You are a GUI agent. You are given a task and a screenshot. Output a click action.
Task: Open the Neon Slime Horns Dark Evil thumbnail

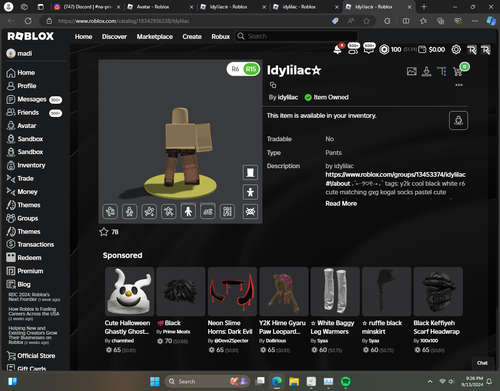coord(232,291)
